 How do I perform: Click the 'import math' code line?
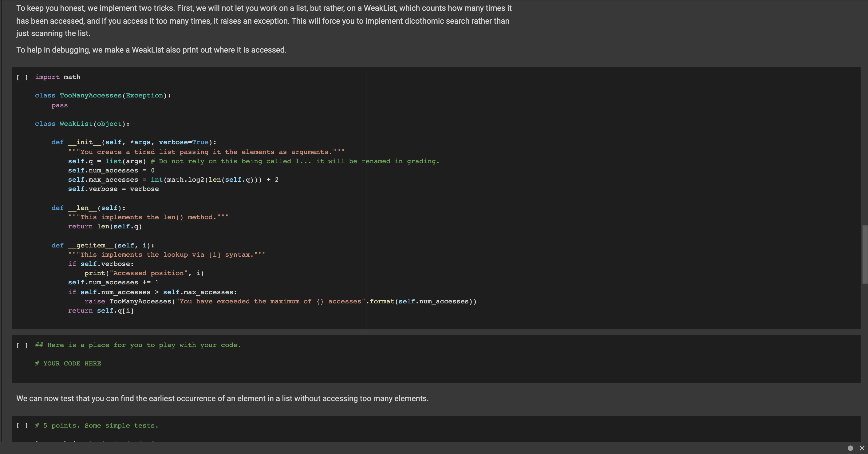pyautogui.click(x=57, y=77)
